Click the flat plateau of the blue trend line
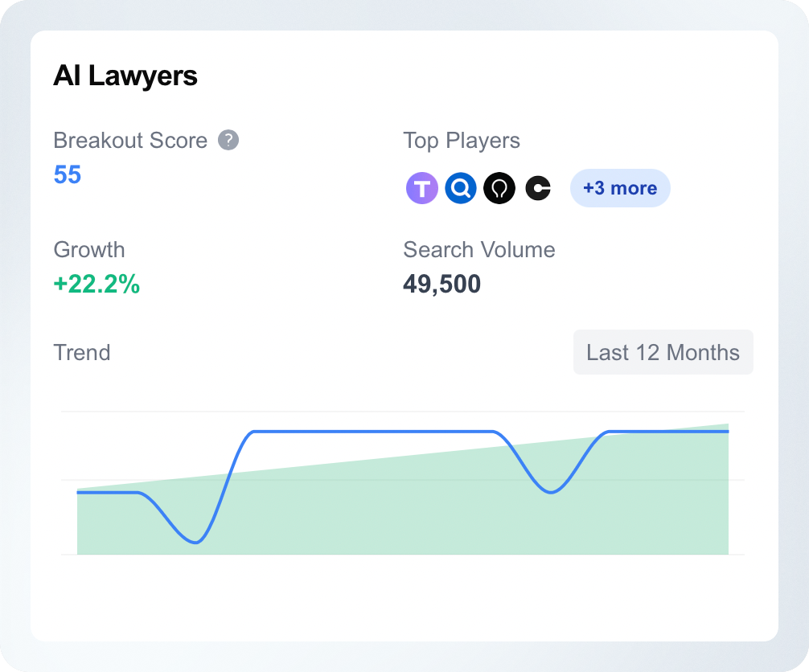Screen dimensions: 809x672 [x=372, y=432]
